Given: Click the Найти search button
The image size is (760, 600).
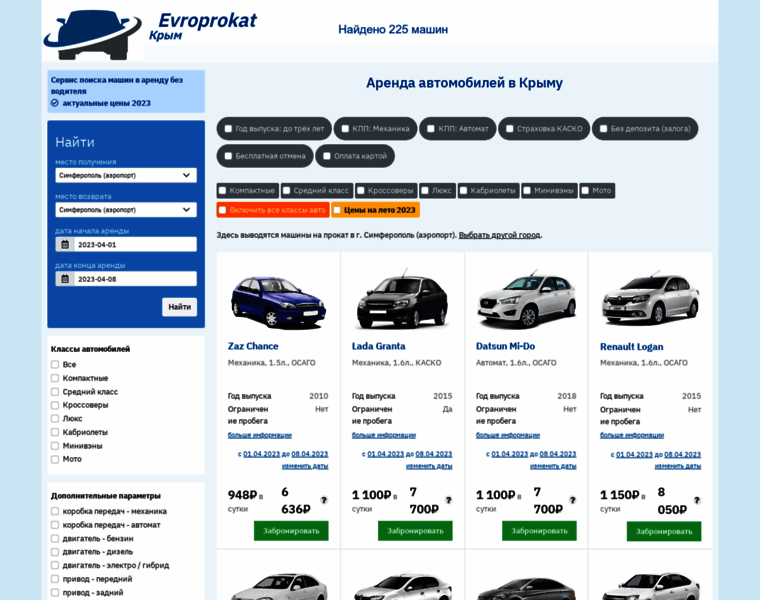Looking at the screenshot, I should (179, 307).
